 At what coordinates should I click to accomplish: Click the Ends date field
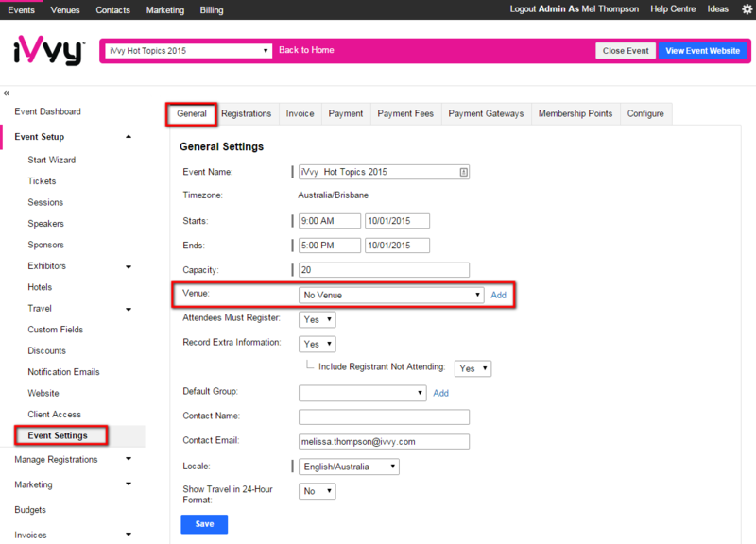tap(397, 246)
